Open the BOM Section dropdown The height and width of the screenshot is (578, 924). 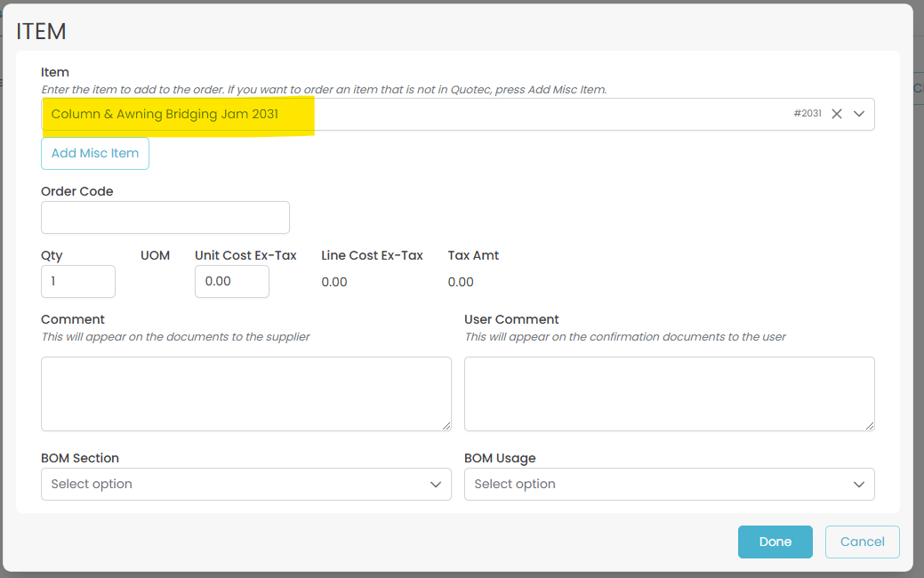(x=245, y=484)
